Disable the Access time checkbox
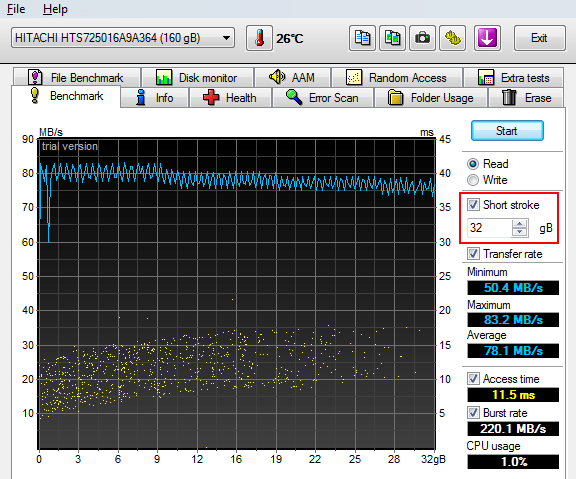The width and height of the screenshot is (576, 479). [x=473, y=378]
